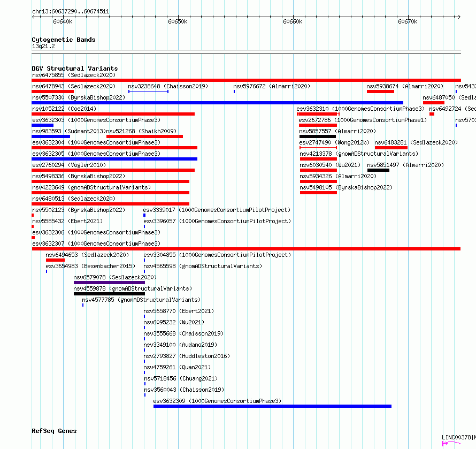Click the nsv6095232 (Wu2021) label
This screenshot has width=476, height=449.
pyautogui.click(x=174, y=322)
